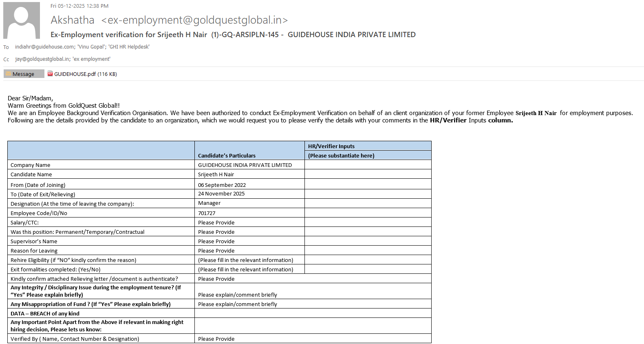
Task: Select recipient 'Vinu Gopal'
Action: [x=92, y=47]
